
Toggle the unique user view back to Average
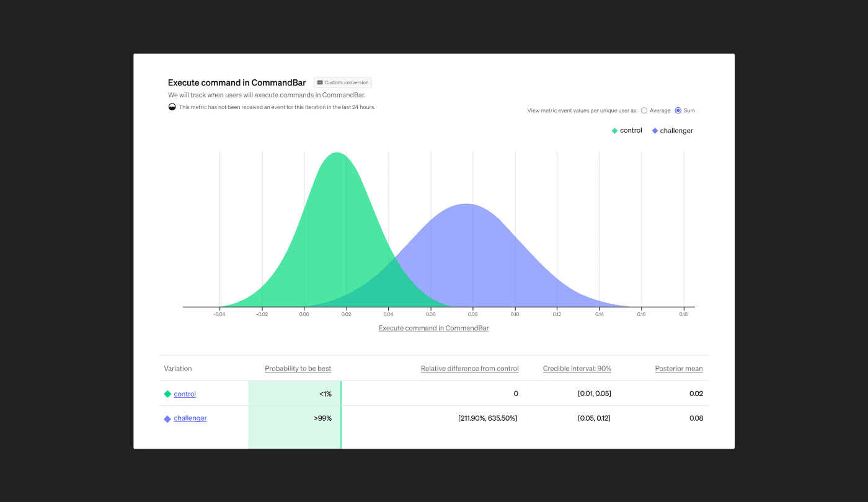point(644,110)
